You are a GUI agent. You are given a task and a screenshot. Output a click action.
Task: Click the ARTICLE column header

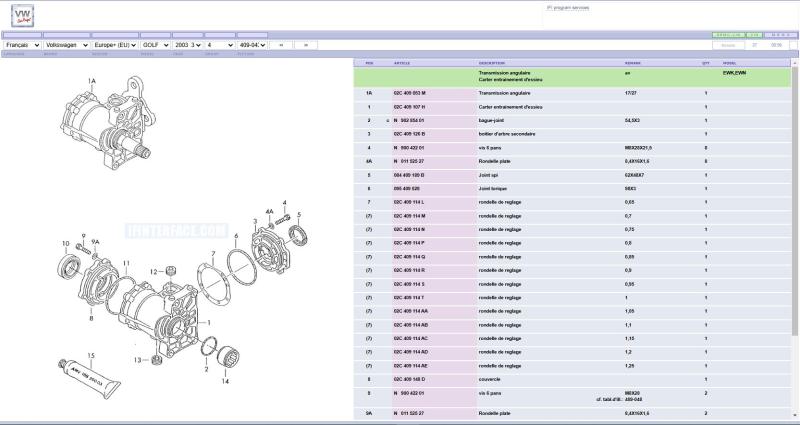pos(402,63)
